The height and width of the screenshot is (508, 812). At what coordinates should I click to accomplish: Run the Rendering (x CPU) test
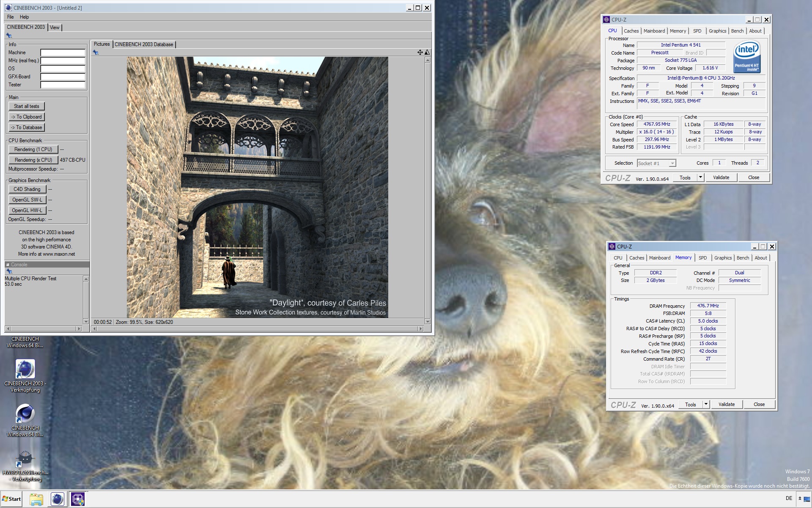point(33,160)
